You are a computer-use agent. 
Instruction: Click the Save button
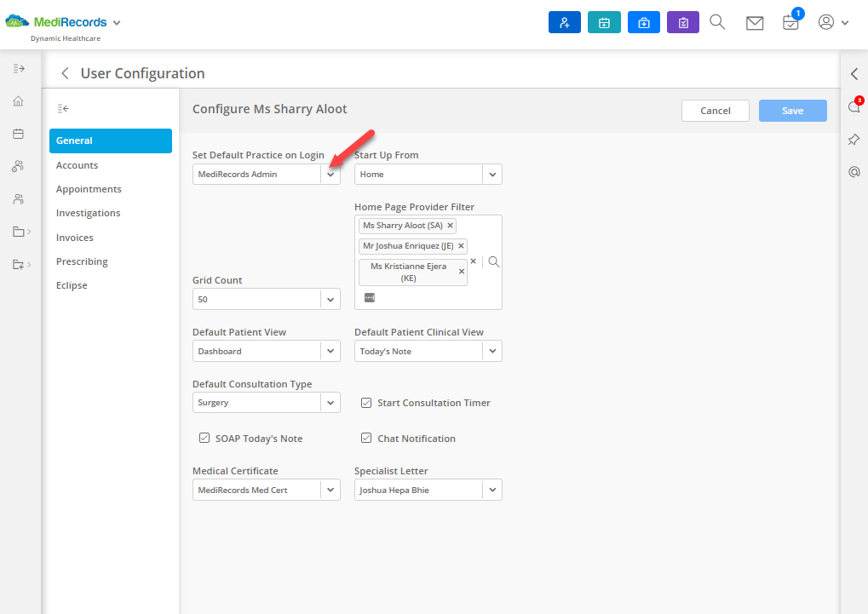click(x=793, y=111)
